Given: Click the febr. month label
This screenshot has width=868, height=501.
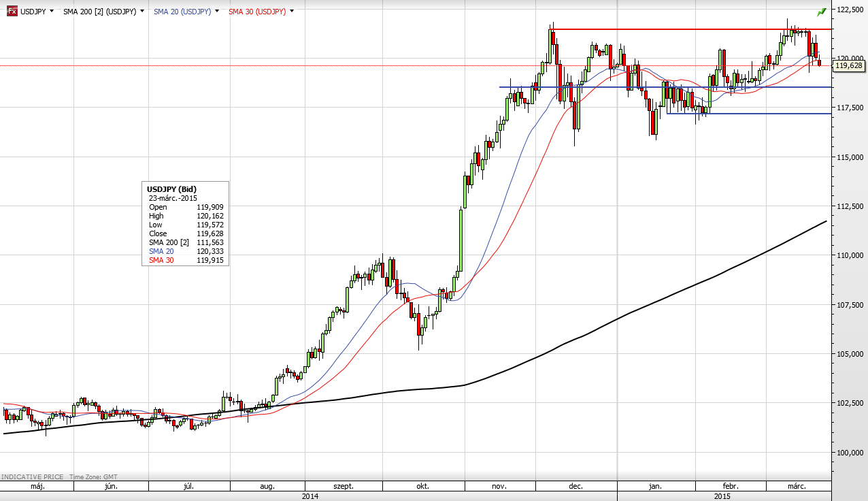Looking at the screenshot, I should point(731,487).
